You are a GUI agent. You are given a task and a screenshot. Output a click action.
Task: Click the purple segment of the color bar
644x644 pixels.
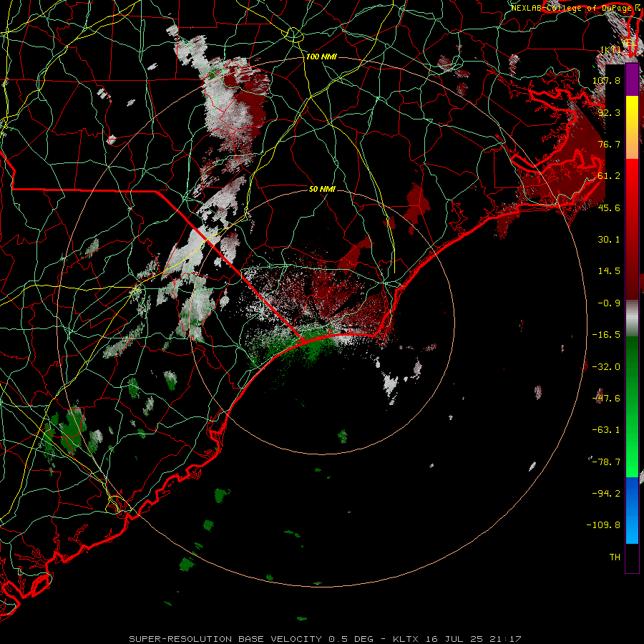point(632,80)
